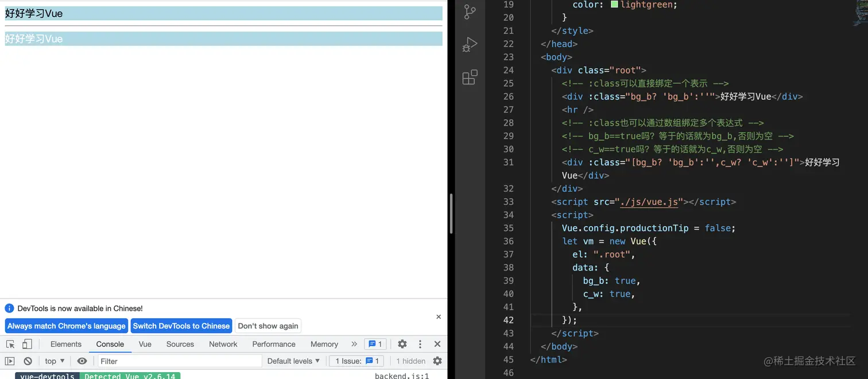868x379 pixels.
Task: Open the Elements tab
Action: (66, 344)
